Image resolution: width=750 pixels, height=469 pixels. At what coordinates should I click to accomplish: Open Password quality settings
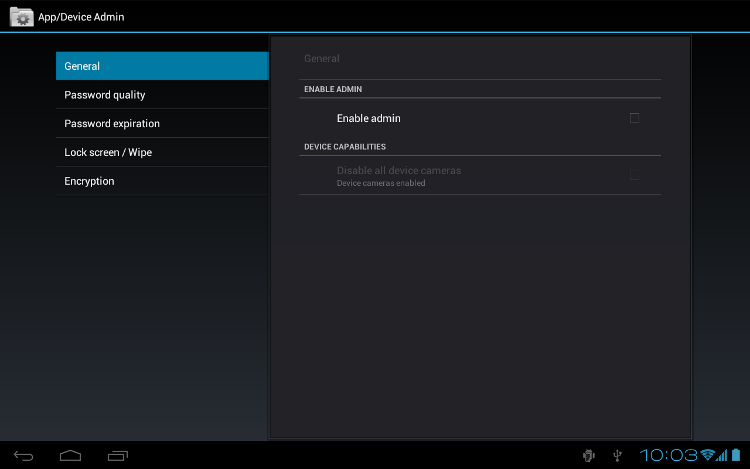pyautogui.click(x=162, y=95)
